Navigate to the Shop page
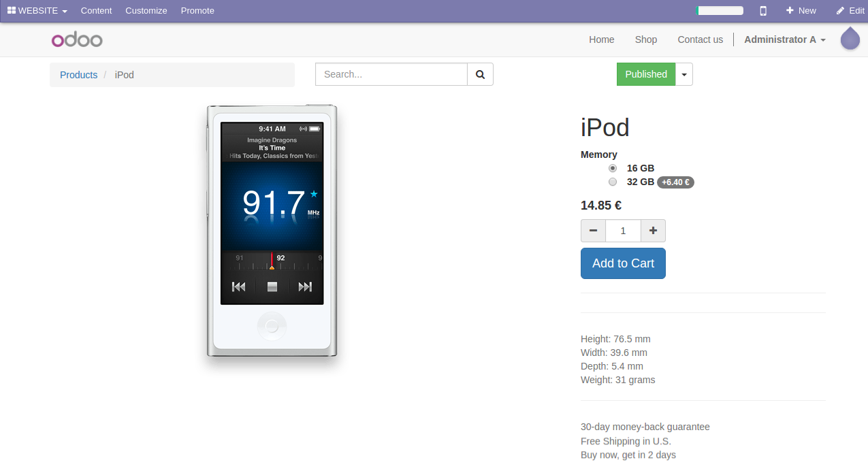The image size is (868, 473). click(x=646, y=39)
